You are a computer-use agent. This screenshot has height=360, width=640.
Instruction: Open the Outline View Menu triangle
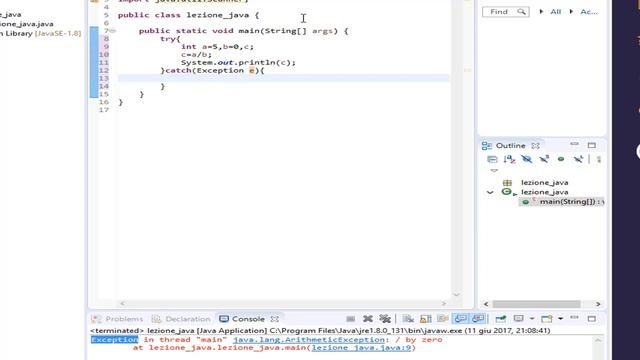[494, 171]
